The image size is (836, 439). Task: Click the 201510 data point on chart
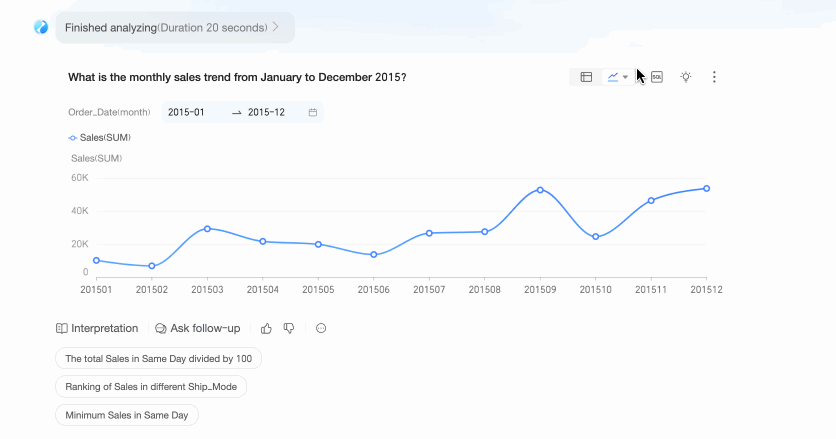click(596, 237)
